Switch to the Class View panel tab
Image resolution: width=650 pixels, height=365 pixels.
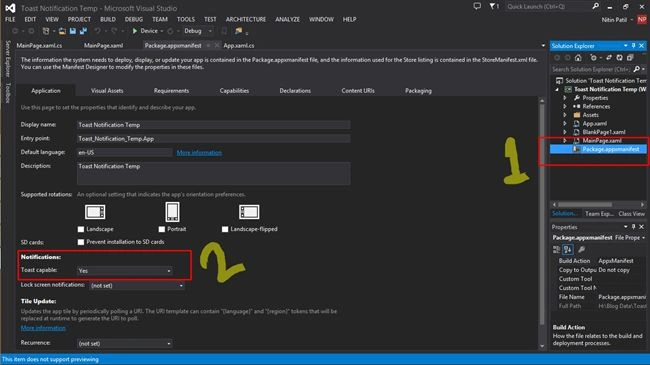tap(631, 214)
